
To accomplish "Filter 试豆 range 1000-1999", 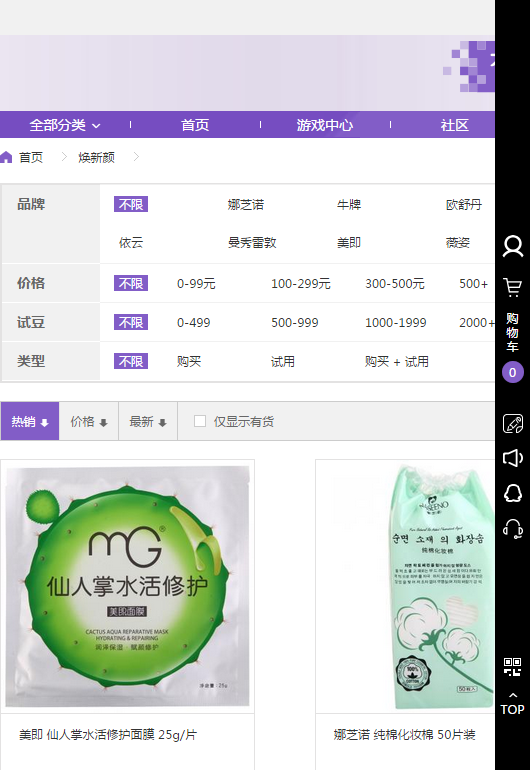I will (x=395, y=322).
